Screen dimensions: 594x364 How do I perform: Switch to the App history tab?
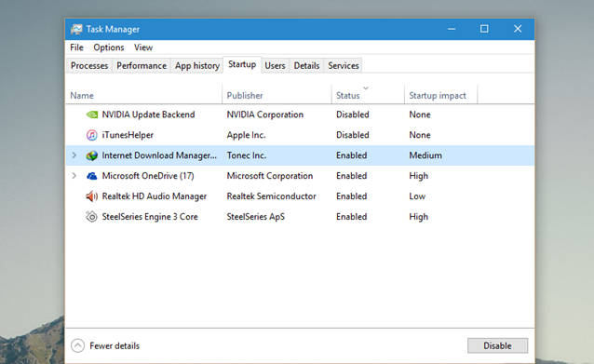(197, 65)
